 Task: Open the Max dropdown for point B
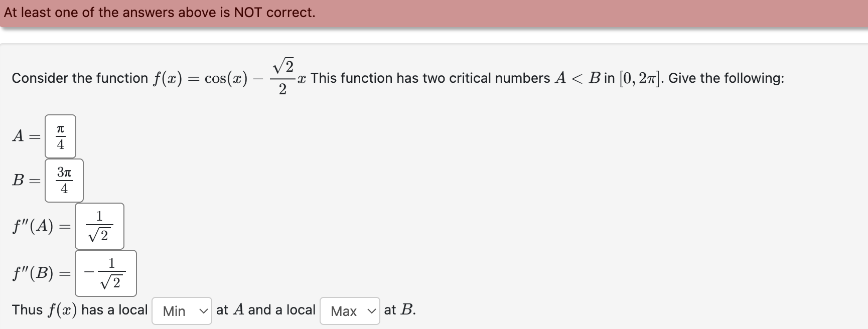[350, 311]
